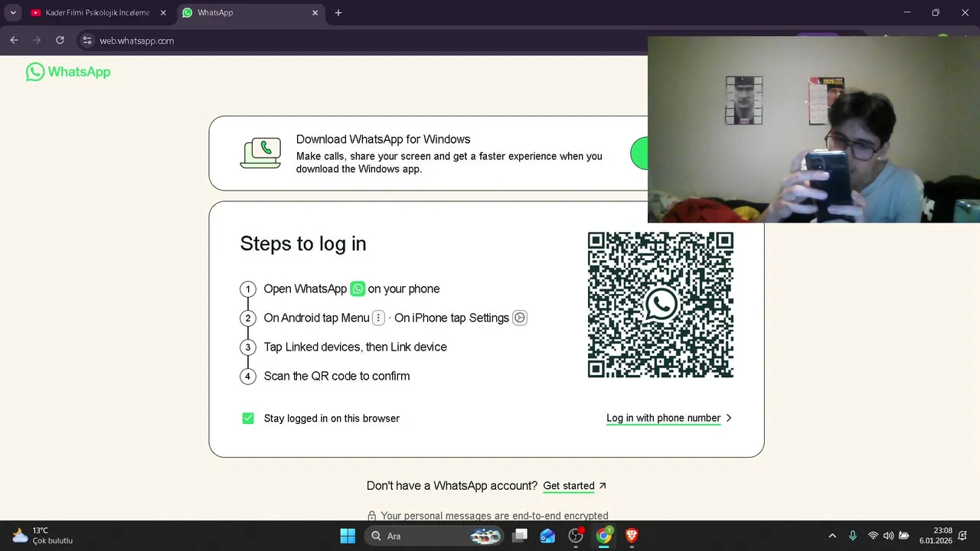
Task: Open the weather widget showing 13°C
Action: click(43, 536)
